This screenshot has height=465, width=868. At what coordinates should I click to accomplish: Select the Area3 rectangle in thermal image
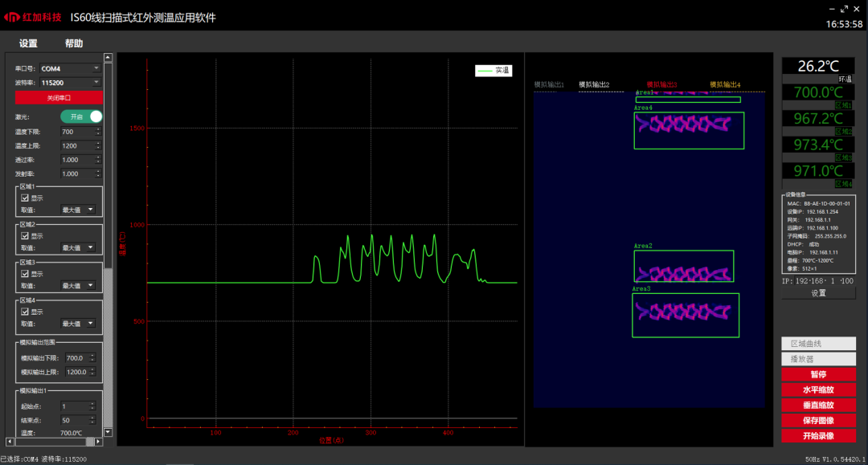pos(685,315)
